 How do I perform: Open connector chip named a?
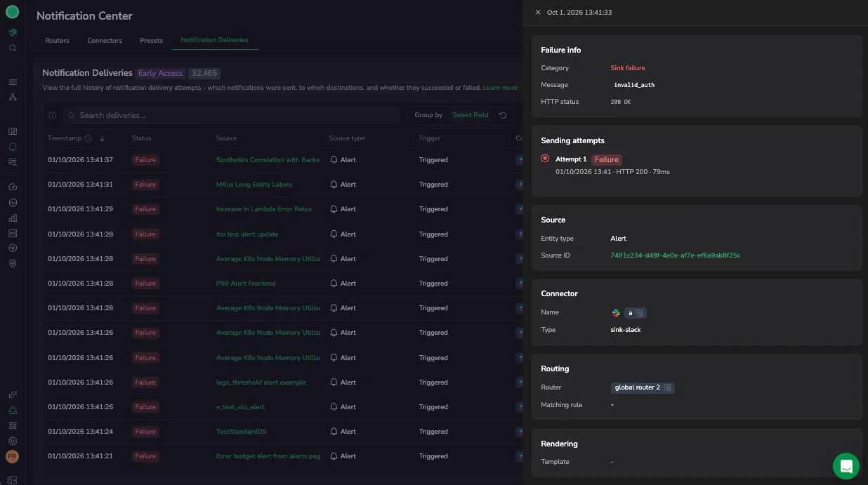pyautogui.click(x=635, y=313)
